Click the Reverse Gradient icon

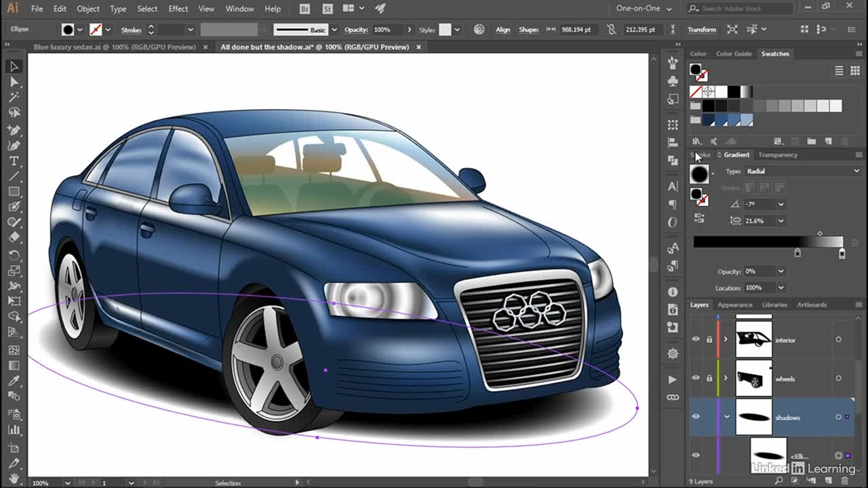[x=700, y=218]
